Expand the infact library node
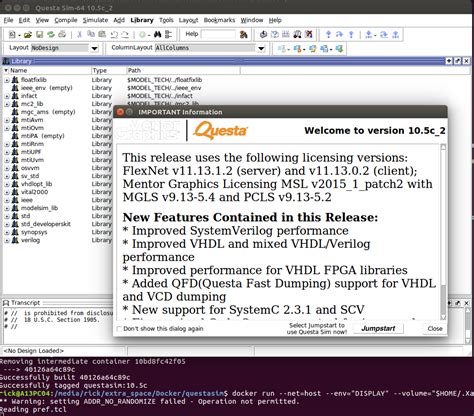Screen dimensions: 474x416 7,96
